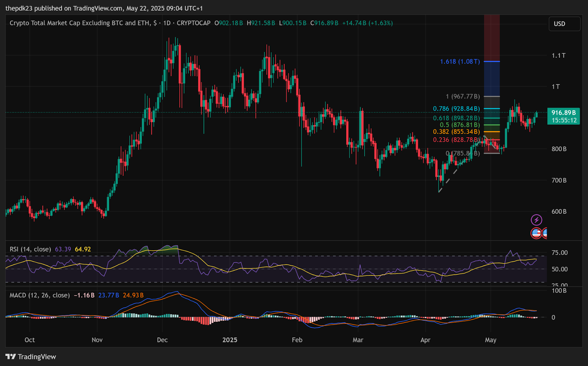Click the 0.382 (855.34B) orange Fibonacci label
The height and width of the screenshot is (366, 588).
click(x=456, y=132)
